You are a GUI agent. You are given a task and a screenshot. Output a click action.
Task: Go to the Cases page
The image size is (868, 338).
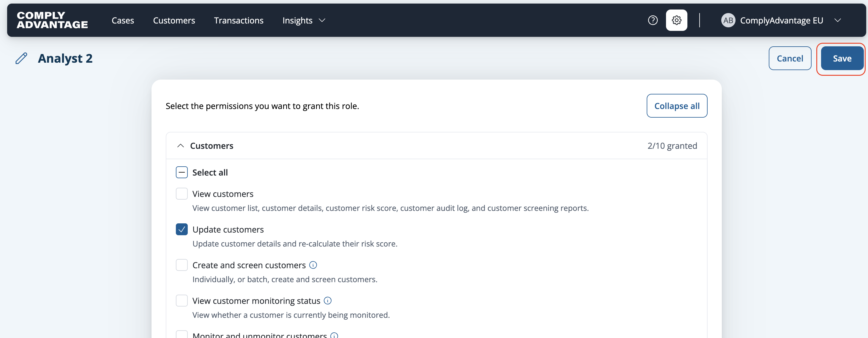(x=123, y=20)
